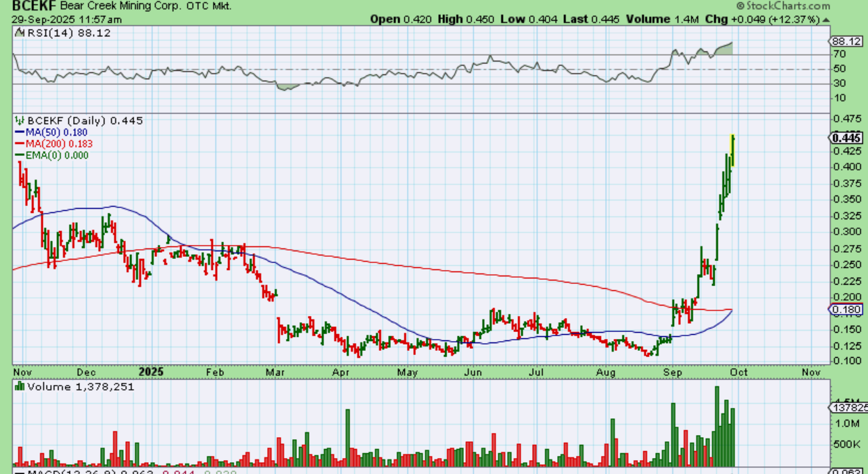
Task: Select the Open 0.420 value in header
Action: point(401,19)
